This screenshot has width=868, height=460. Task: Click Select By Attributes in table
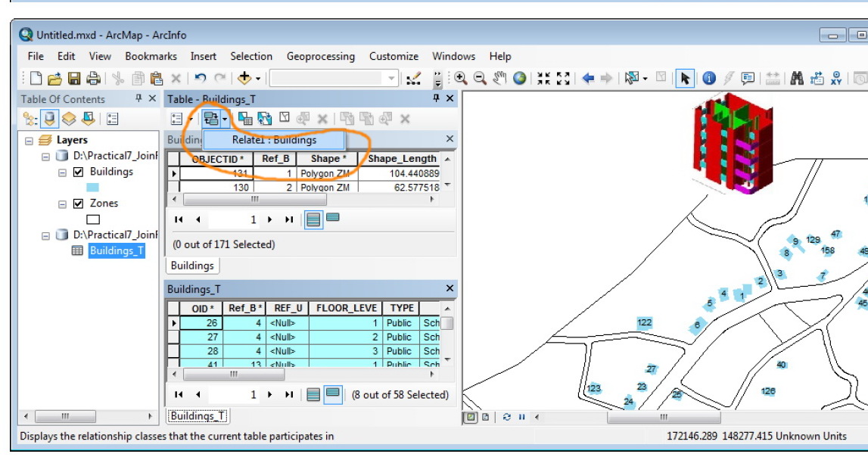click(244, 119)
